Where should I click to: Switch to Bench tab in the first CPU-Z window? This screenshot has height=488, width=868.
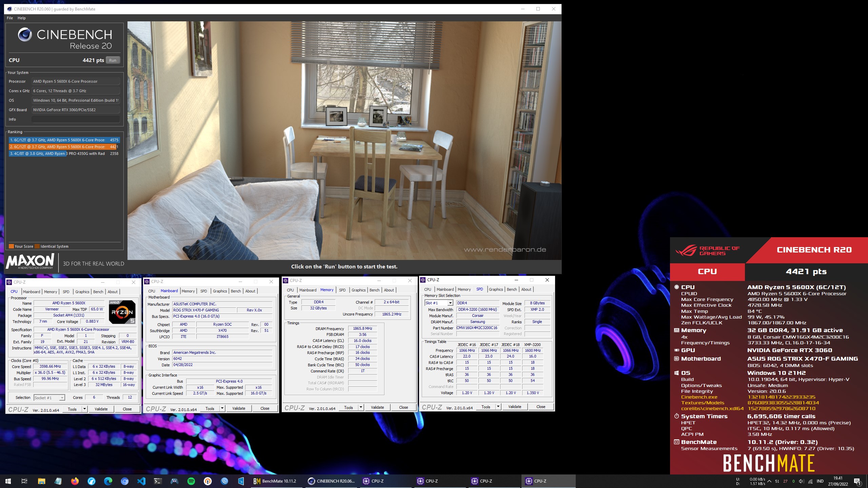[98, 291]
